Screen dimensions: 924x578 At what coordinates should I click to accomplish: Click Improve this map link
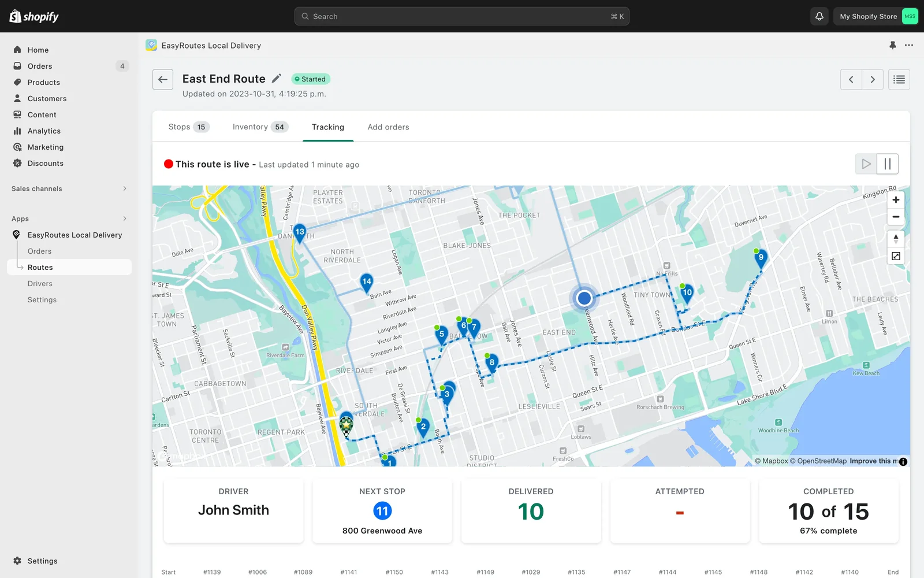873,461
